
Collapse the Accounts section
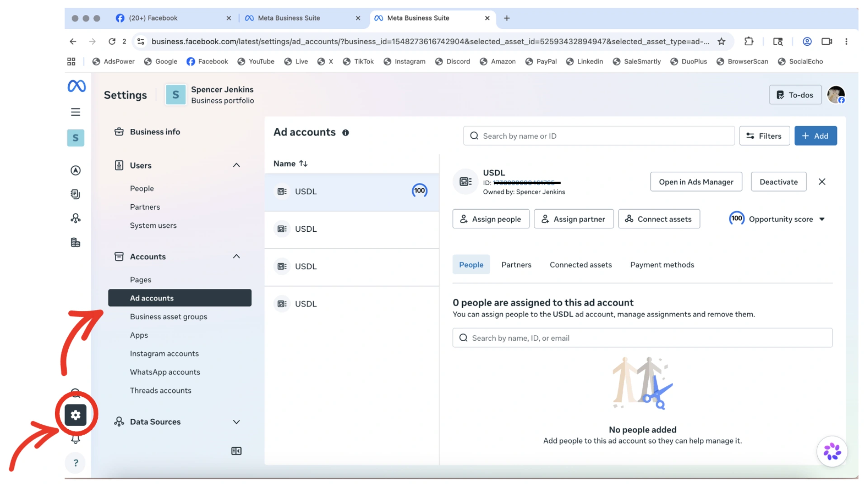236,257
